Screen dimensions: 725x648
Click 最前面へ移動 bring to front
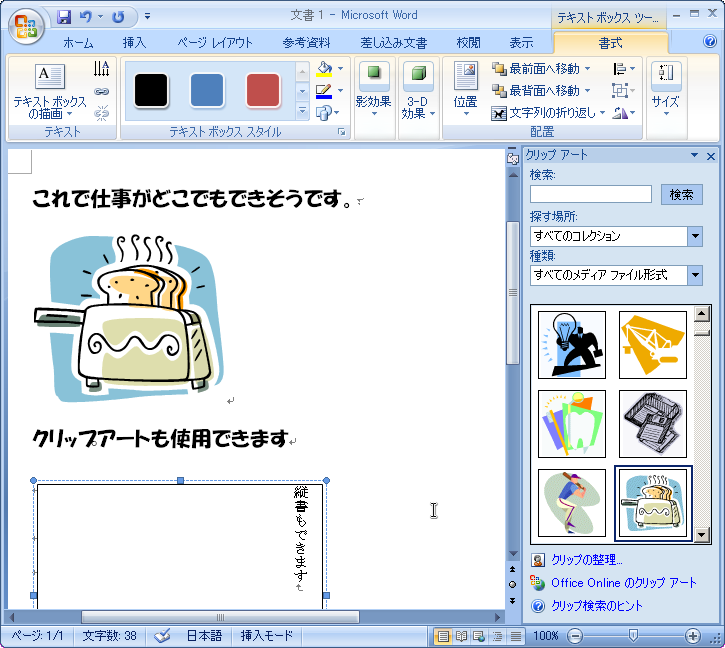(x=541, y=69)
